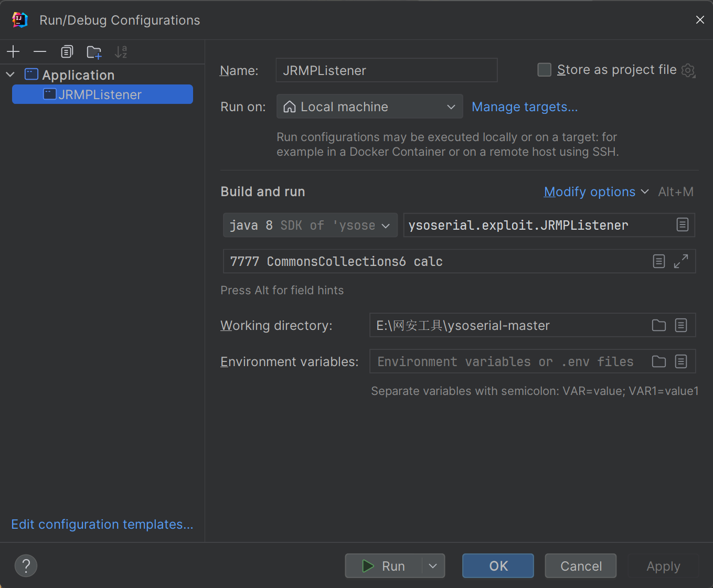The image size is (713, 588).
Task: Click the Add New Configuration plus icon
Action: [x=13, y=51]
